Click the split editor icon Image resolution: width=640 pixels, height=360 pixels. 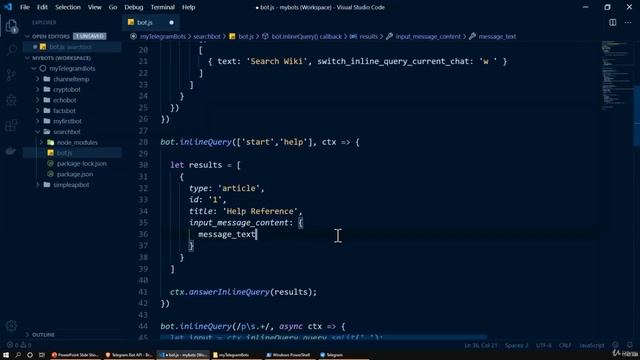point(613,22)
